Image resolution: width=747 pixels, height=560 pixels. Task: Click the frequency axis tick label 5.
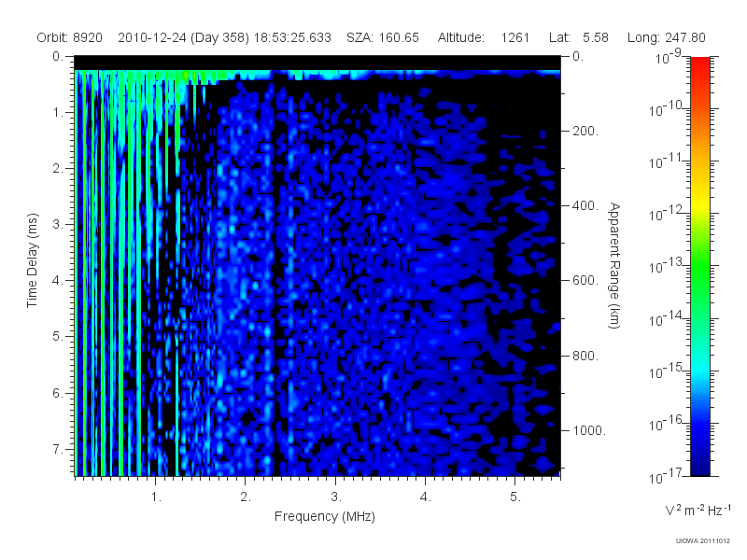pos(515,497)
